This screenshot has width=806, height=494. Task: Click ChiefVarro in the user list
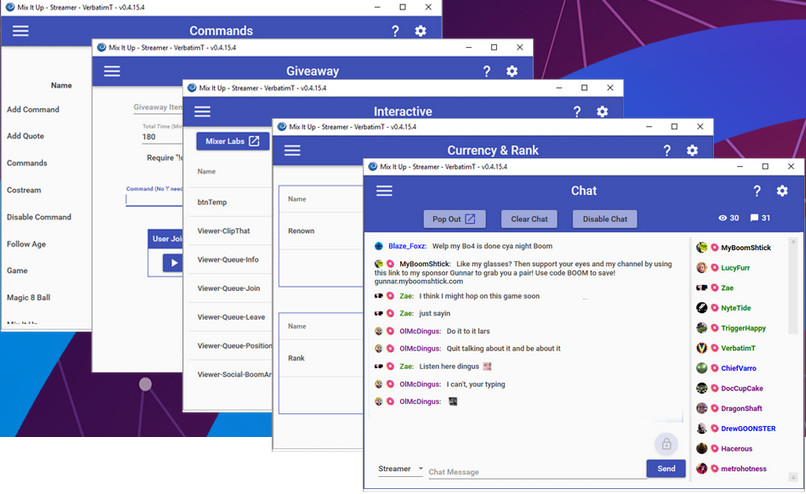coord(738,368)
